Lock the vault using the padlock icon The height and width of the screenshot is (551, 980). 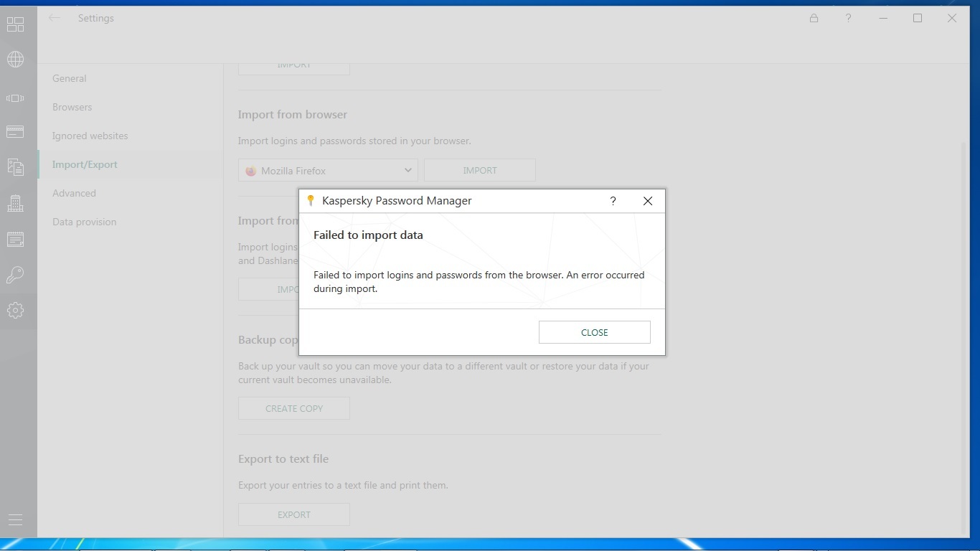pyautogui.click(x=814, y=18)
